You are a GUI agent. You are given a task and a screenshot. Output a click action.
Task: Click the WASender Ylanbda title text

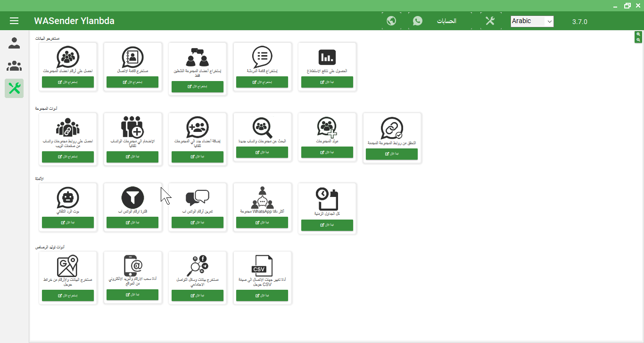coord(74,21)
